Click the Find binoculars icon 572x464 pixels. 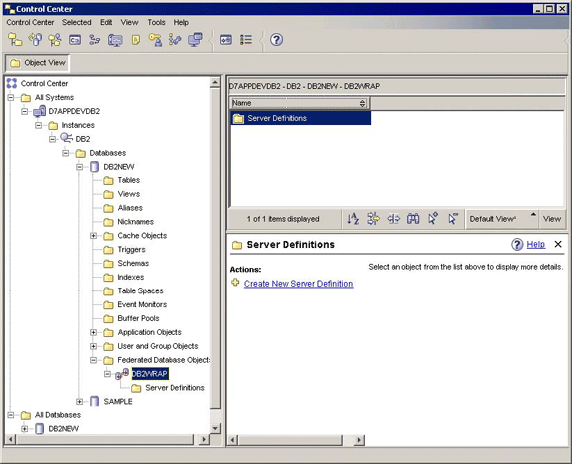click(413, 219)
